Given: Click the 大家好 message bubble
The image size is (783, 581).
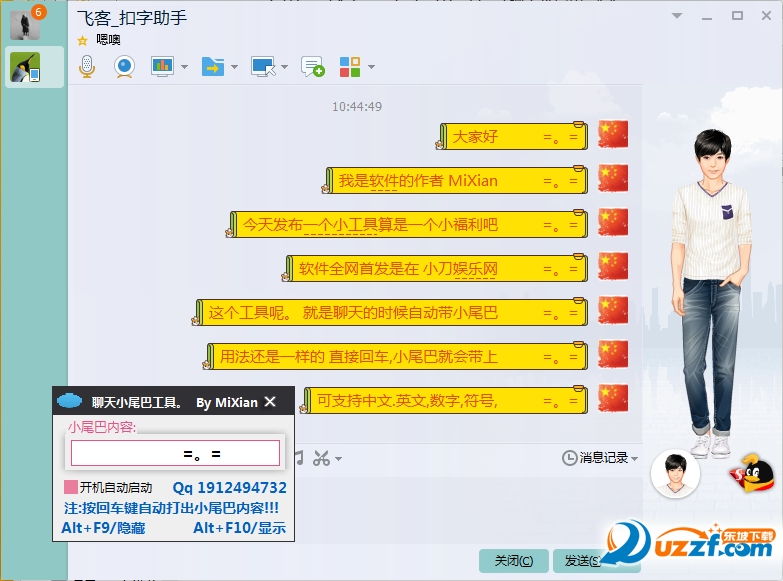Looking at the screenshot, I should [x=511, y=136].
